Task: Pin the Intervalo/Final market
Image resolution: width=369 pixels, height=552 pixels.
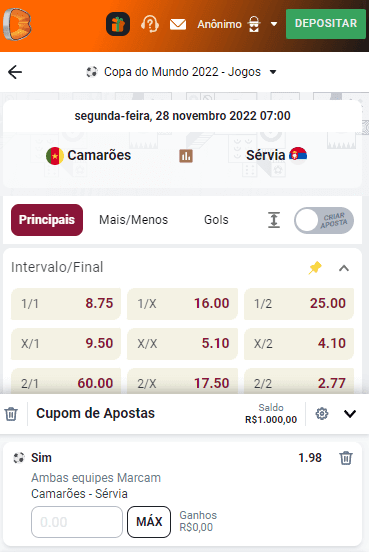Action: pyautogui.click(x=315, y=268)
